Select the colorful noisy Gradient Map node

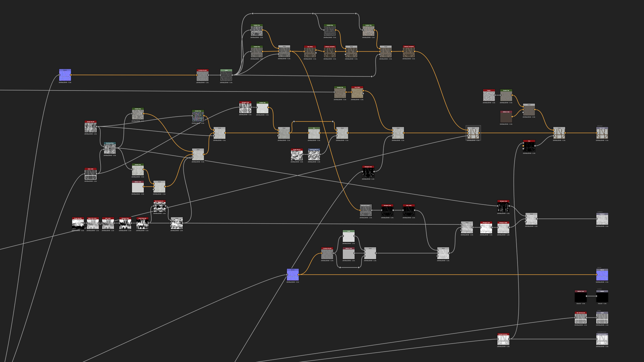point(198,116)
